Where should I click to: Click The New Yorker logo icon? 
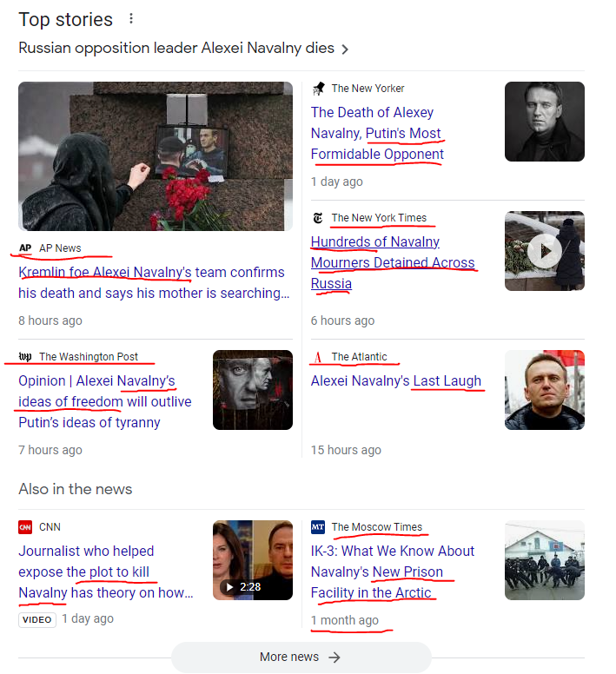[x=319, y=89]
